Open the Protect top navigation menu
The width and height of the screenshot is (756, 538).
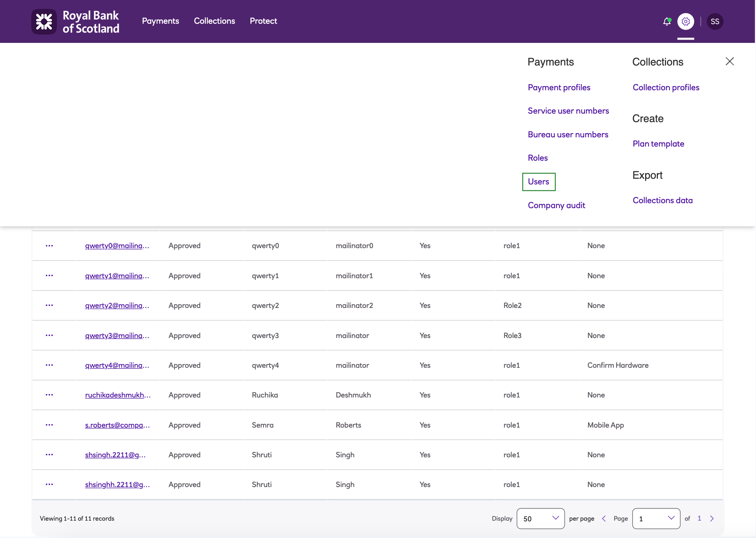point(263,21)
